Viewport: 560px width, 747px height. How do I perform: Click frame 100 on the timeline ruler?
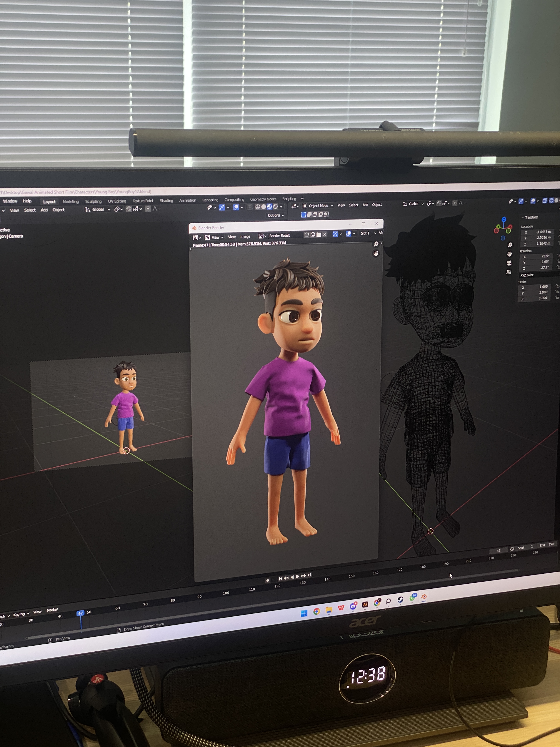tap(226, 593)
